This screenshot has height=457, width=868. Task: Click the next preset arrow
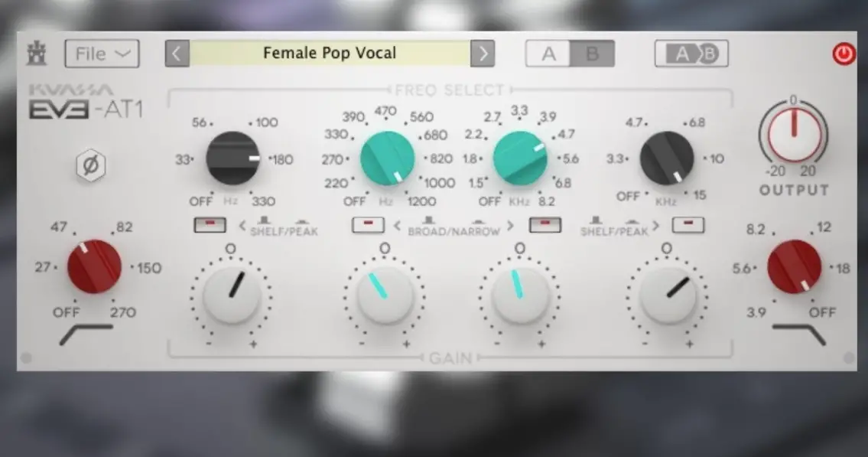pos(483,53)
